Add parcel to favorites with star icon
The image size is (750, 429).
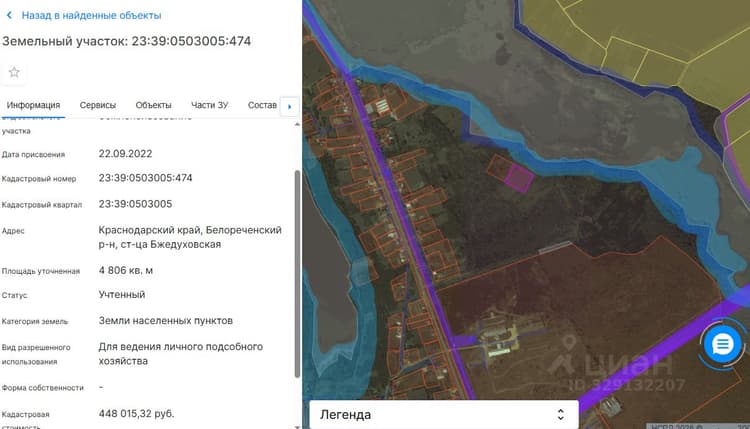coord(14,72)
